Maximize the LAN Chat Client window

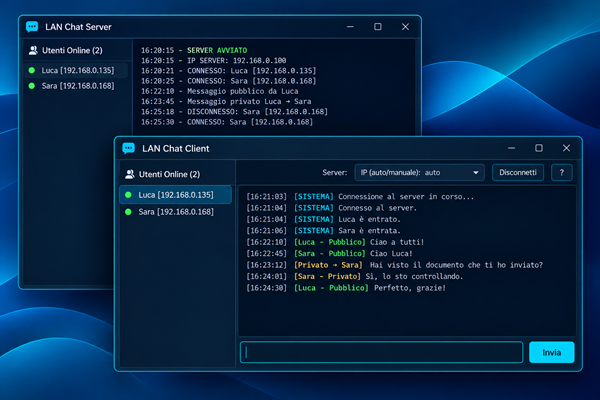(x=539, y=148)
